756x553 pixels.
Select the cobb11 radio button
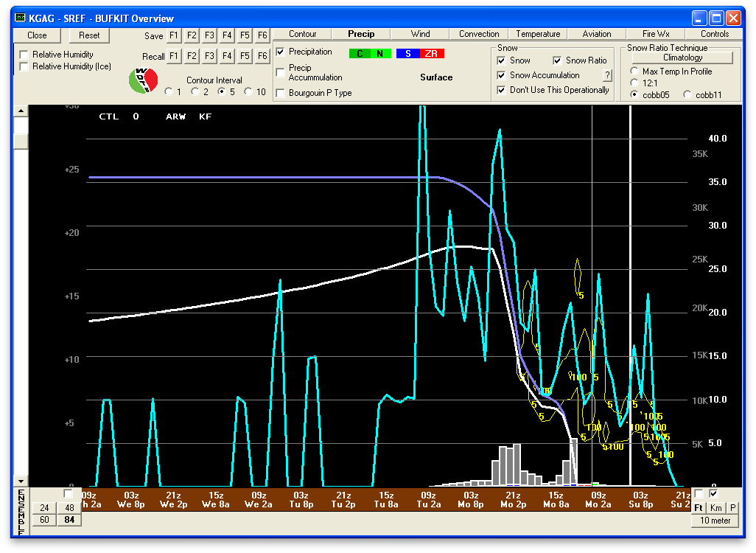[687, 94]
